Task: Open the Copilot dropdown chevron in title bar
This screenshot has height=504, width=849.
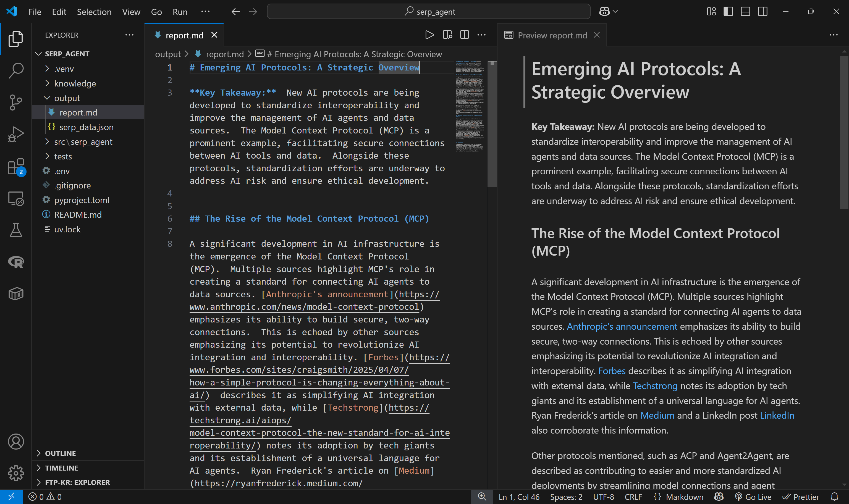Action: pos(615,12)
